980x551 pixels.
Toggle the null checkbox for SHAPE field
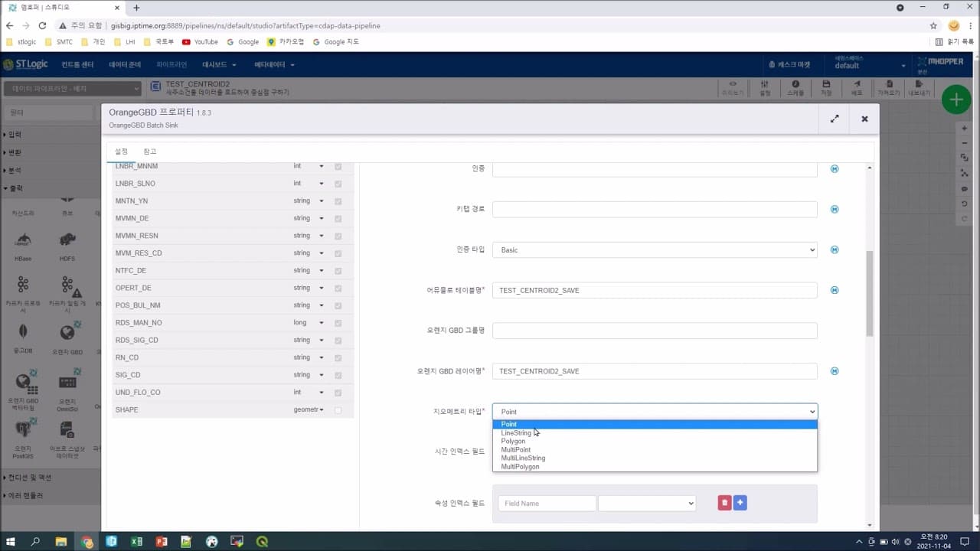click(338, 410)
